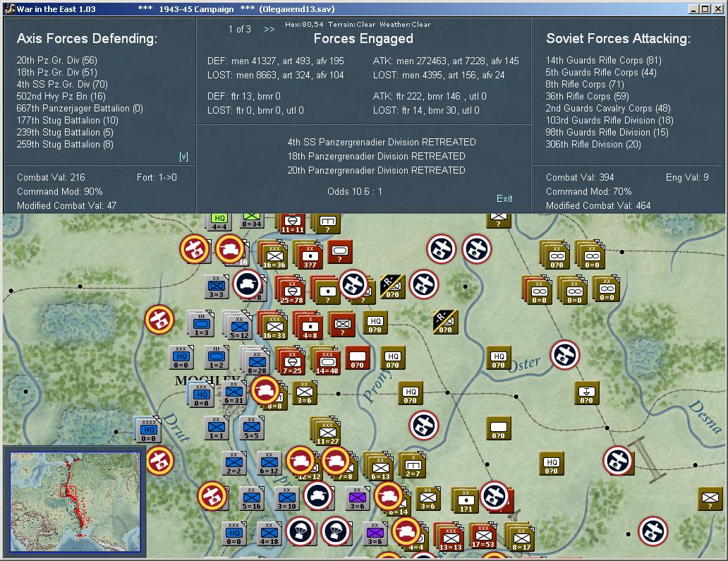
Task: Select Axis infantry counter 8=28
Action: (256, 362)
